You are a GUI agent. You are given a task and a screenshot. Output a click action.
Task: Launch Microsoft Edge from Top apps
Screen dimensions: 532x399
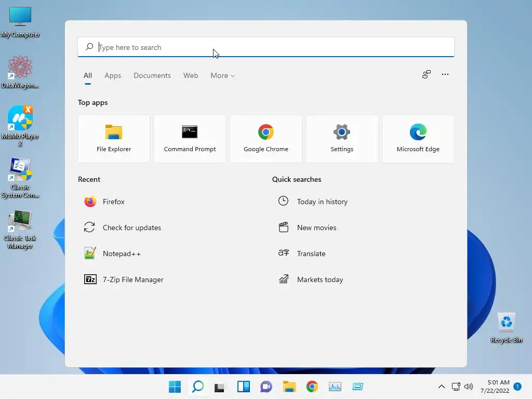(418, 139)
